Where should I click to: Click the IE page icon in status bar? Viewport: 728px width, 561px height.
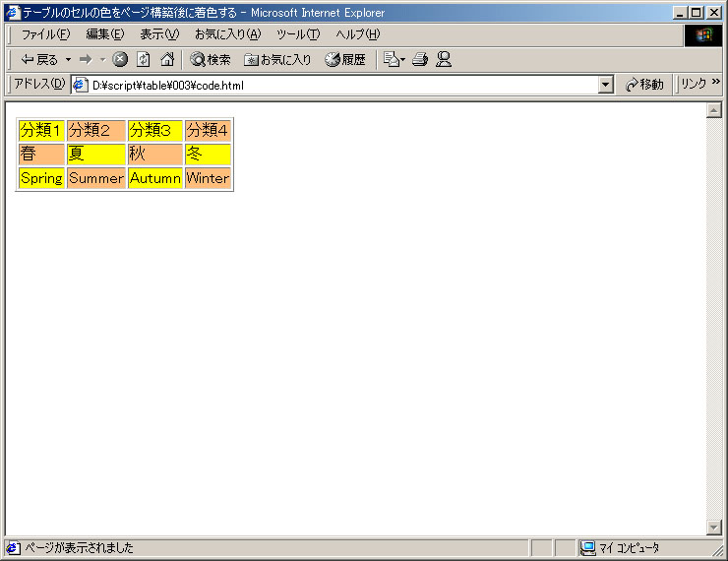point(13,548)
